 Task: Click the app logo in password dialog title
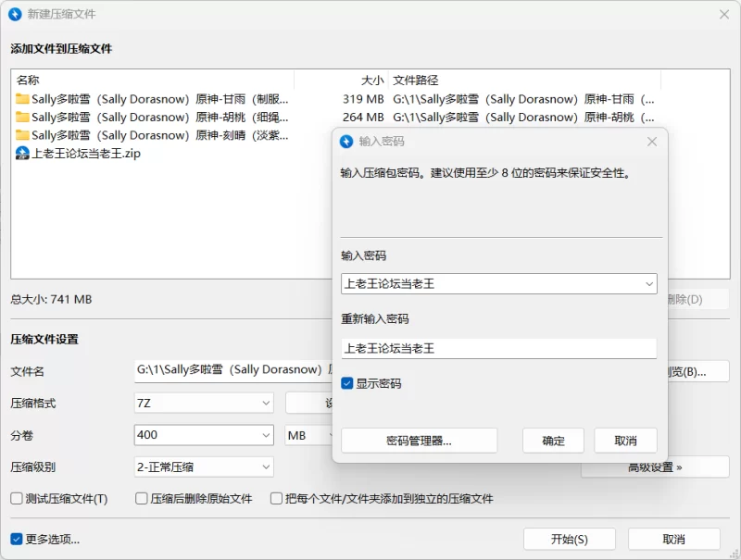coord(346,142)
